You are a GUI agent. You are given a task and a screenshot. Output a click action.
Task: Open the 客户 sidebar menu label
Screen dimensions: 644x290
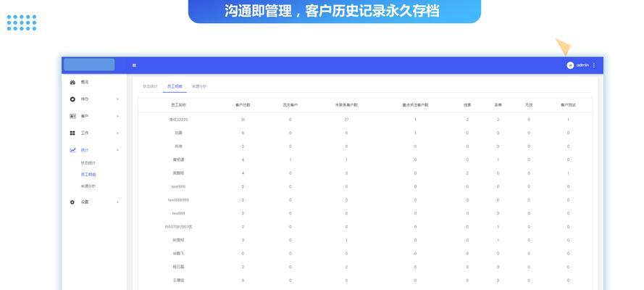pos(85,116)
